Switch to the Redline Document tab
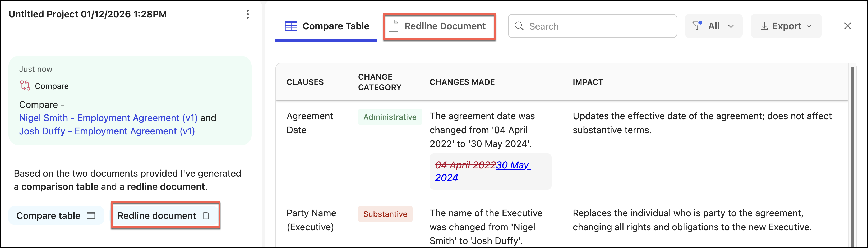 (439, 26)
